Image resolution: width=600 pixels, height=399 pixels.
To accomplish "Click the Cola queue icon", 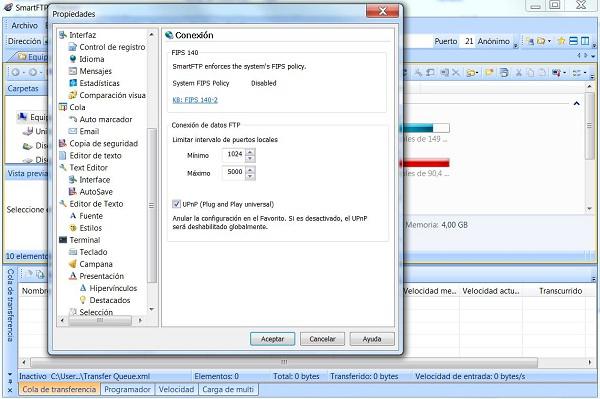I will (x=63, y=107).
